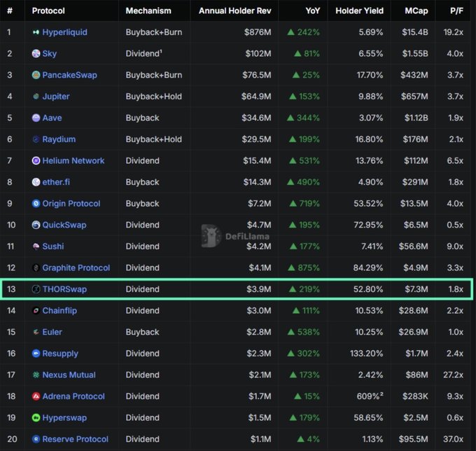
Task: Click the Hyperswap logo icon
Action: pyautogui.click(x=36, y=417)
